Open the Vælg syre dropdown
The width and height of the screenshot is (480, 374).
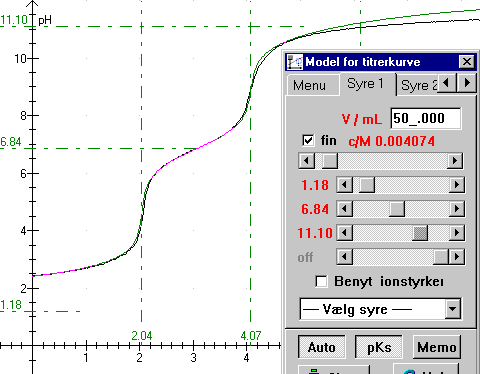(x=453, y=309)
